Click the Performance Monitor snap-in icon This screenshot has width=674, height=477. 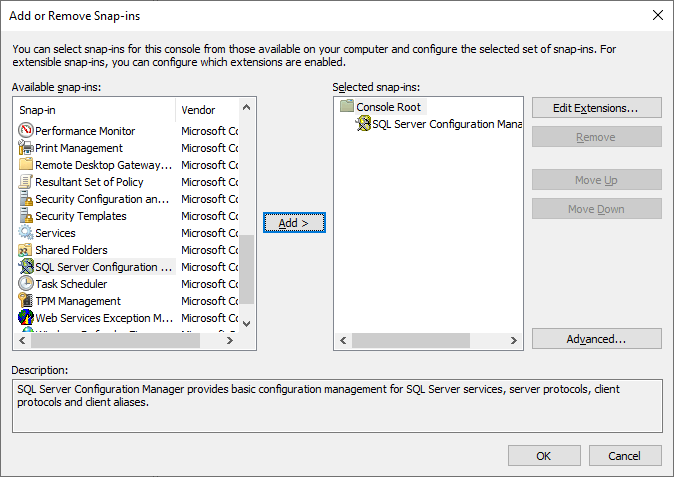[26, 131]
